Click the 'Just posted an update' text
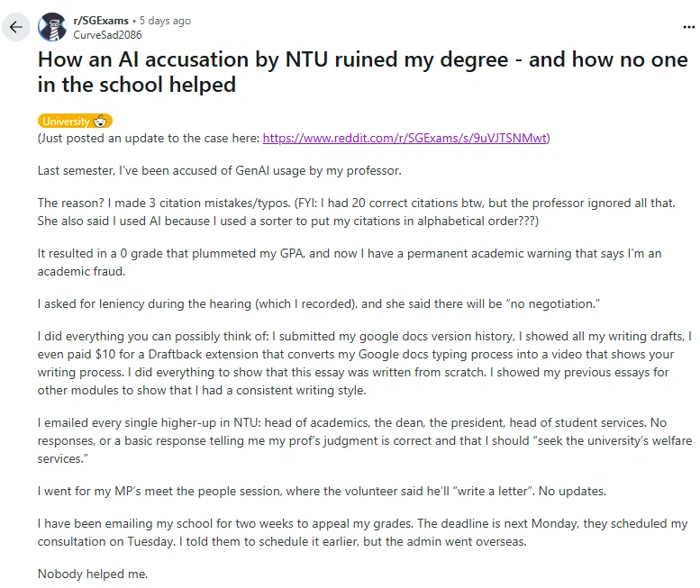Screen dimensions: 700x588 (x=149, y=138)
